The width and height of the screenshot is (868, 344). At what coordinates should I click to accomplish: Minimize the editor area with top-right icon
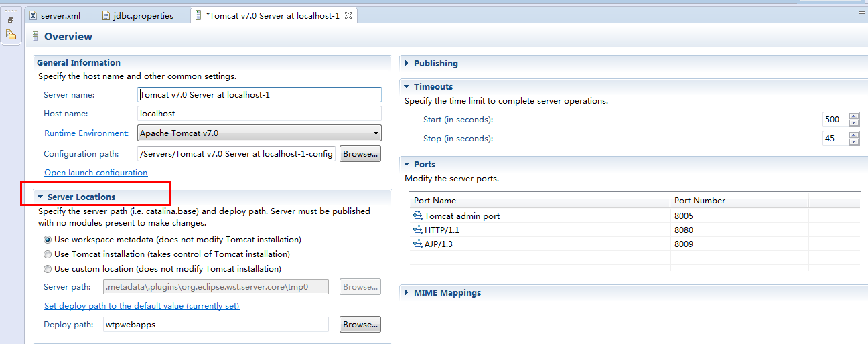pos(862,13)
